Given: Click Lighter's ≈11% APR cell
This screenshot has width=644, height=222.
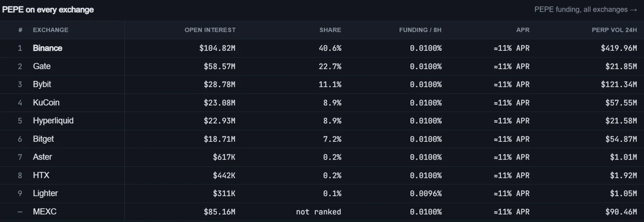Looking at the screenshot, I should pos(512,193).
